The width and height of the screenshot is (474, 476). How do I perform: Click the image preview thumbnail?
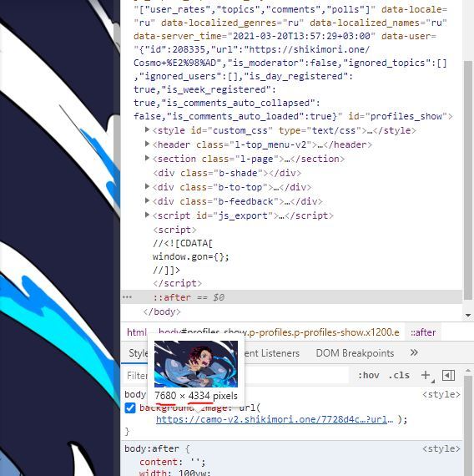point(196,363)
